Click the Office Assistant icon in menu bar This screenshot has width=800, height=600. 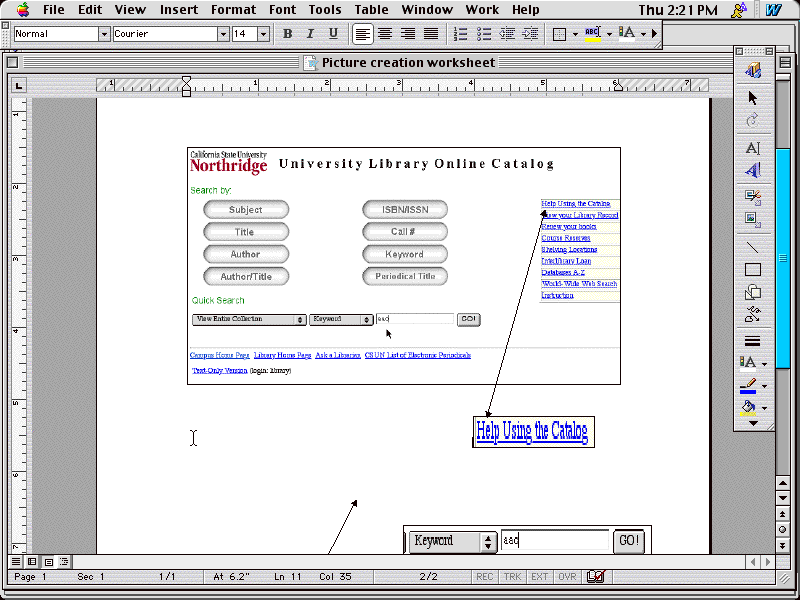coord(738,10)
